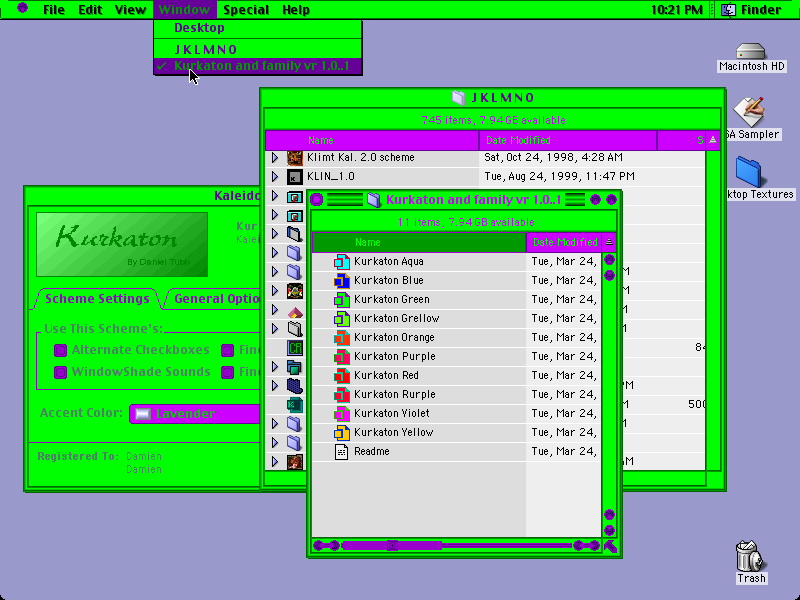Close the open Window menu
This screenshot has width=800, height=600.
tap(184, 10)
